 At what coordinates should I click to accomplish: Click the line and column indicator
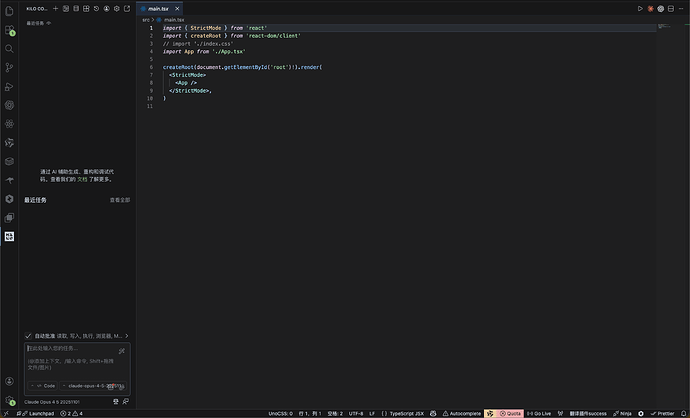[x=310, y=413]
